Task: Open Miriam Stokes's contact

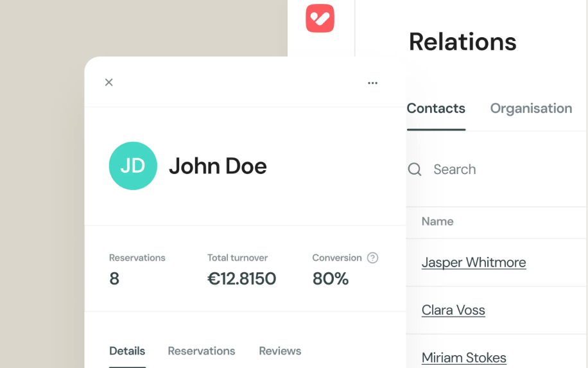Action: [x=464, y=358]
